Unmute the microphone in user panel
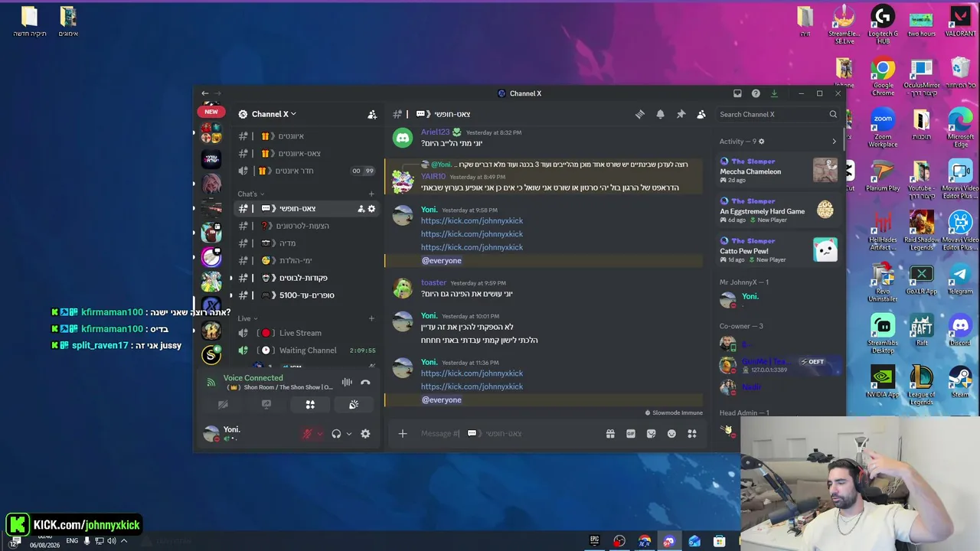 tap(307, 434)
